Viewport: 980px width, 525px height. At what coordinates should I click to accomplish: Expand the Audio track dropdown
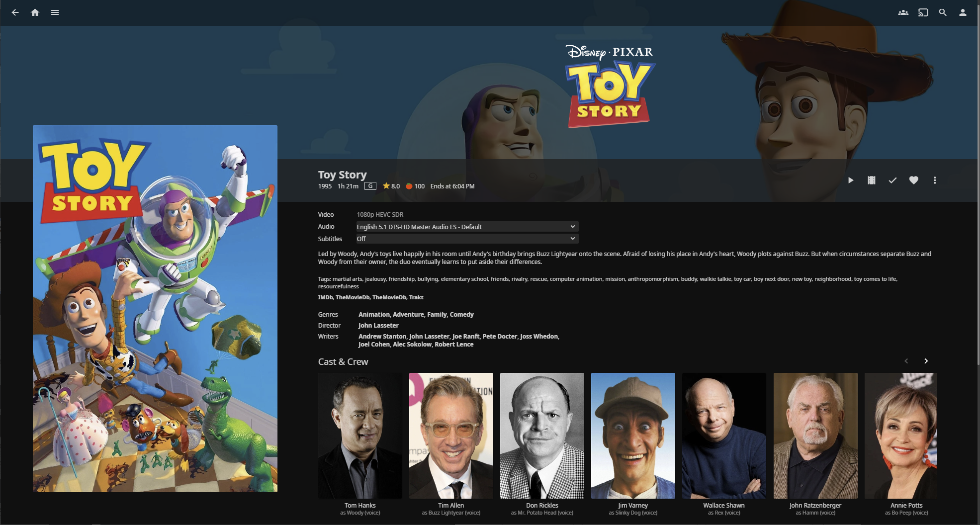pos(467,227)
